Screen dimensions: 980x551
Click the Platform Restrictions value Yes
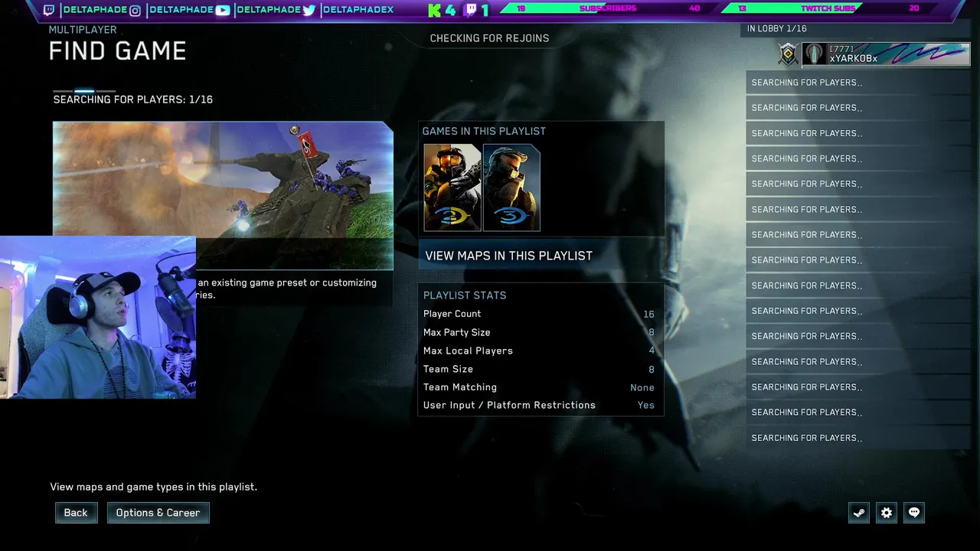(x=646, y=406)
